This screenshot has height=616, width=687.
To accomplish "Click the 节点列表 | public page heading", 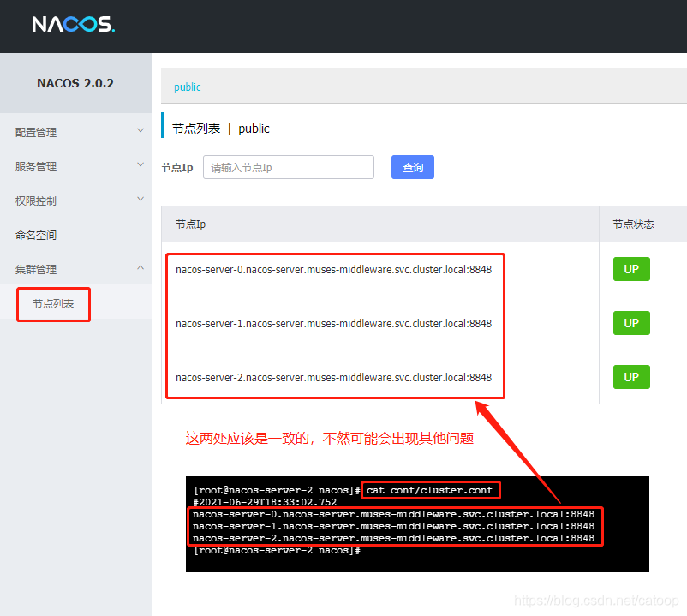I will click(221, 129).
